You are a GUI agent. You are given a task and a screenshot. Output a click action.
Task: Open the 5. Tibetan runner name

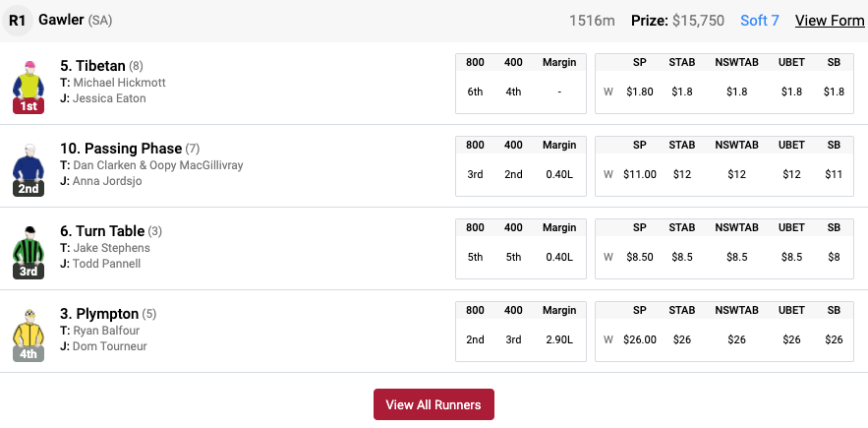coord(92,66)
